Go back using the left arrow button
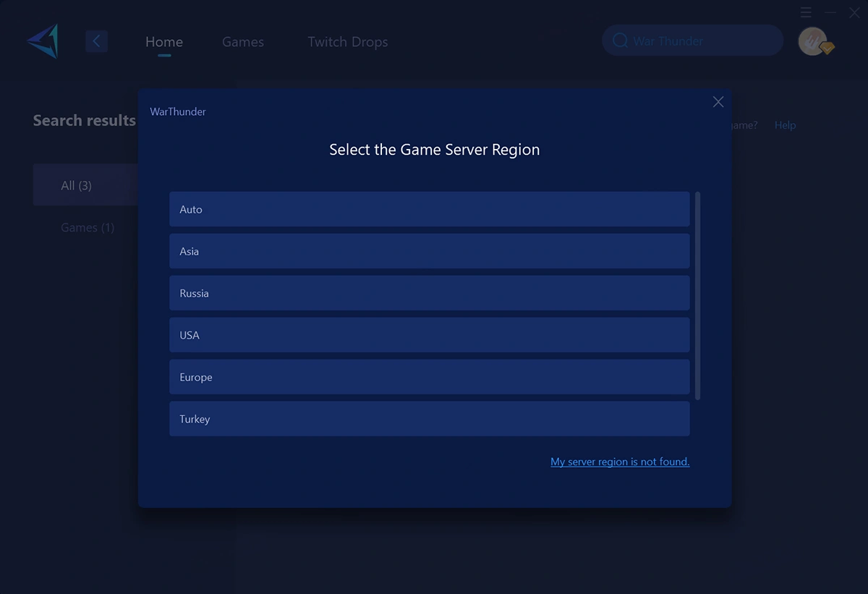Image resolution: width=868 pixels, height=594 pixels. coord(96,41)
